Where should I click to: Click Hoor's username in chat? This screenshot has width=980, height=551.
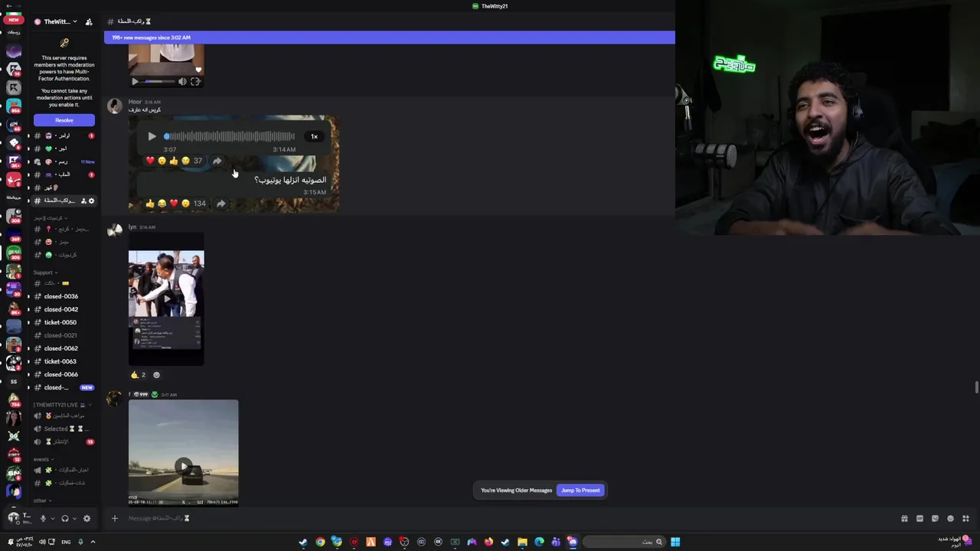click(135, 102)
